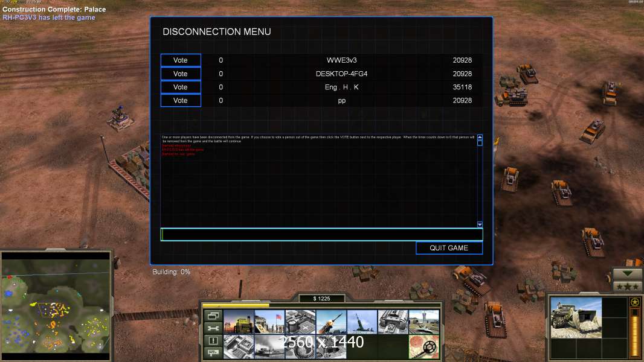Screen dimensions: 644x362
Task: Collapse the control bar with the down-triangle button
Action: coord(627,273)
